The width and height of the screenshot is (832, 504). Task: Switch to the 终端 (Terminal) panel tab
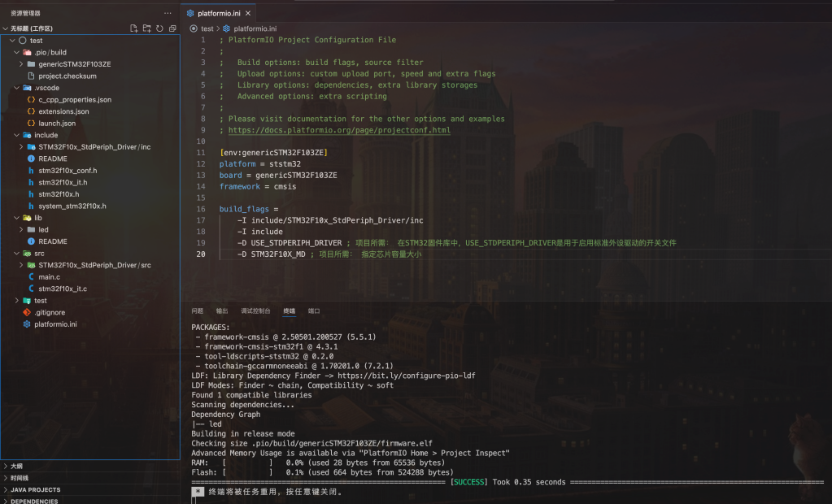pyautogui.click(x=290, y=311)
